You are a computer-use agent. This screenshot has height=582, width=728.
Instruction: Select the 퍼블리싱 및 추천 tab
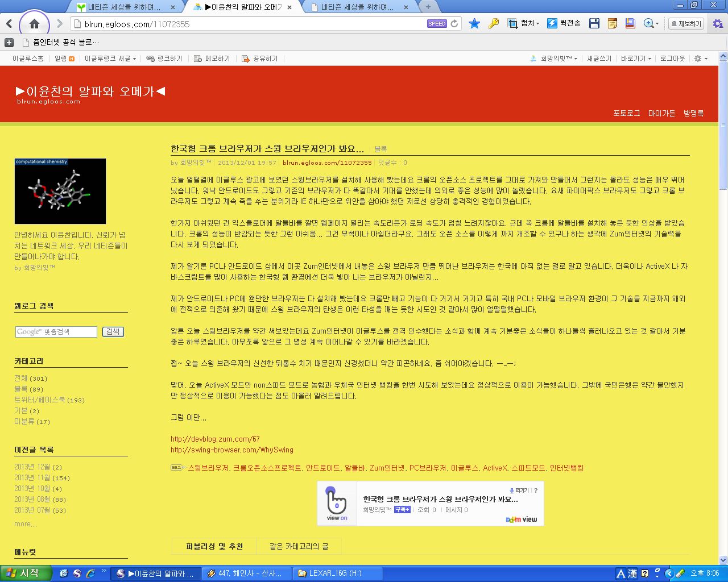(214, 546)
